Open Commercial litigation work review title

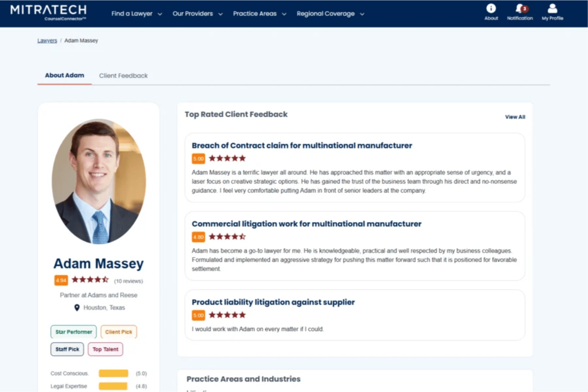pyautogui.click(x=306, y=224)
